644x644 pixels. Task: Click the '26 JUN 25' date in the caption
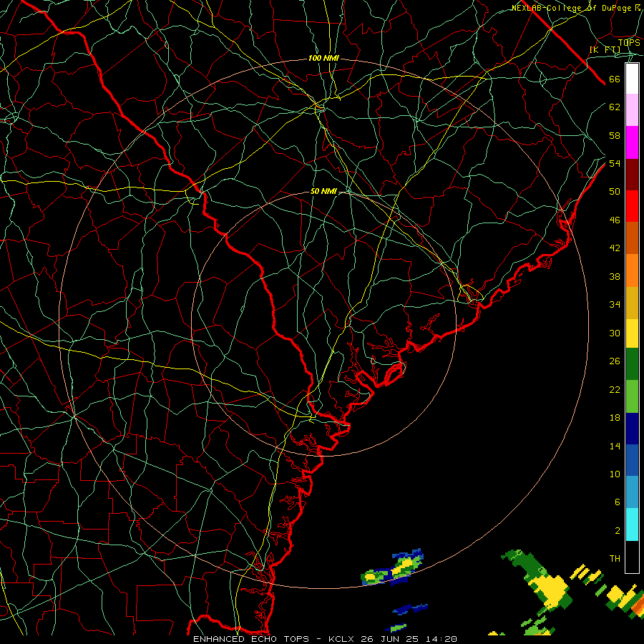point(389,639)
